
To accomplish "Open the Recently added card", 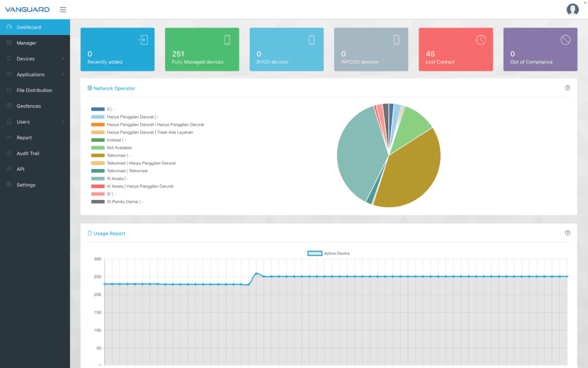I will click(117, 49).
